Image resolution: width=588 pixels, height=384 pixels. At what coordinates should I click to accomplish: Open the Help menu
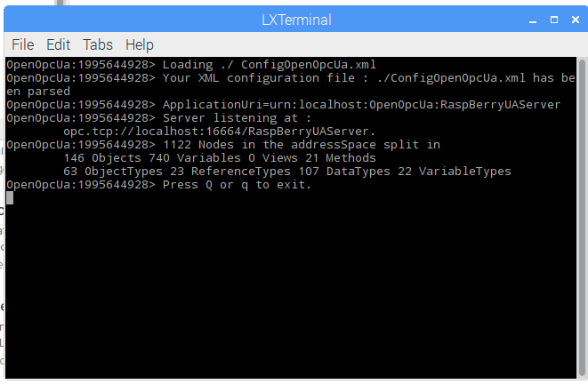(139, 45)
